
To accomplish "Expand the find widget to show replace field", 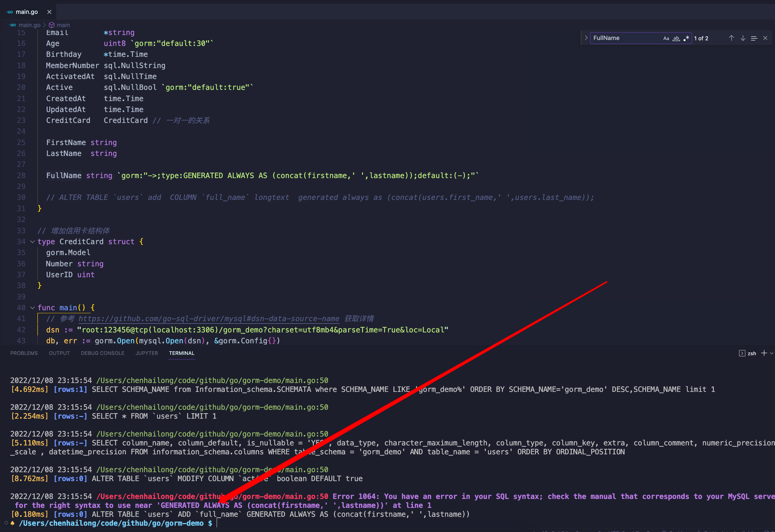I will pos(586,38).
